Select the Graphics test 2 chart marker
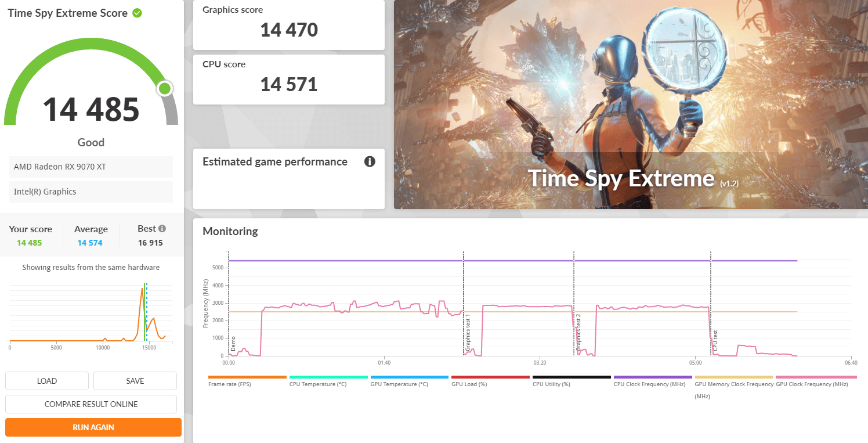Viewport: 868px width, 443px height. click(x=578, y=333)
